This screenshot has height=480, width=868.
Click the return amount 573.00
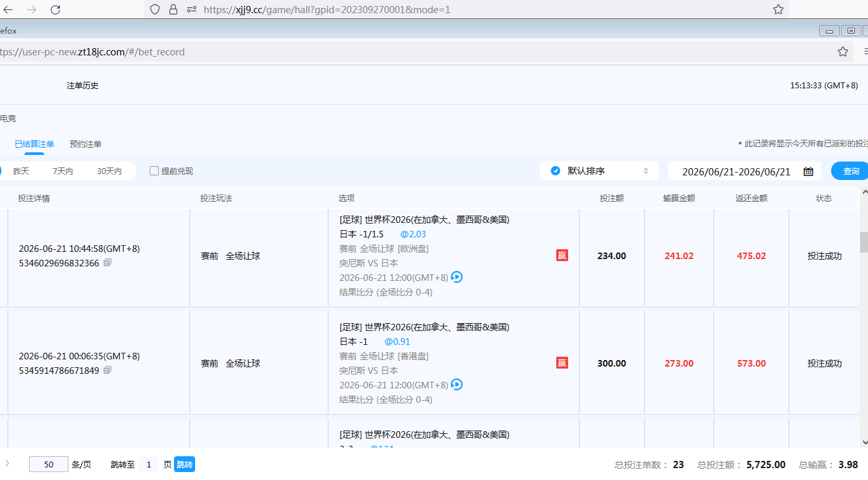751,363
